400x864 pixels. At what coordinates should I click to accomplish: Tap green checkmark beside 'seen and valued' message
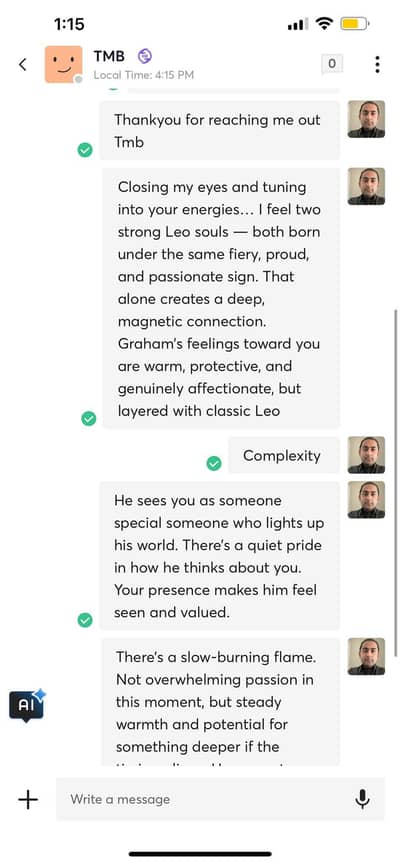click(x=85, y=620)
